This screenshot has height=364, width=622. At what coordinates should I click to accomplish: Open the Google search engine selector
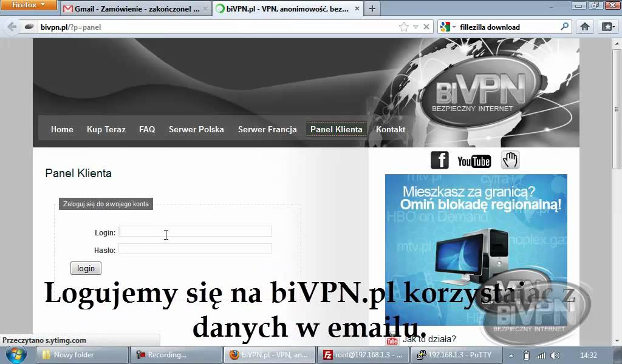coord(448,27)
